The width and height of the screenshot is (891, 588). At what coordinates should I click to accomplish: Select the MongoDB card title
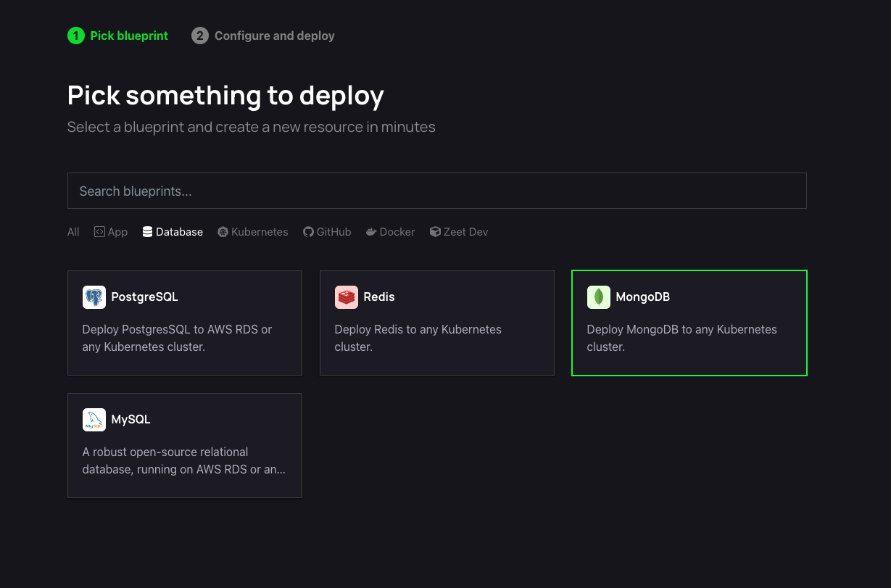[x=643, y=297]
